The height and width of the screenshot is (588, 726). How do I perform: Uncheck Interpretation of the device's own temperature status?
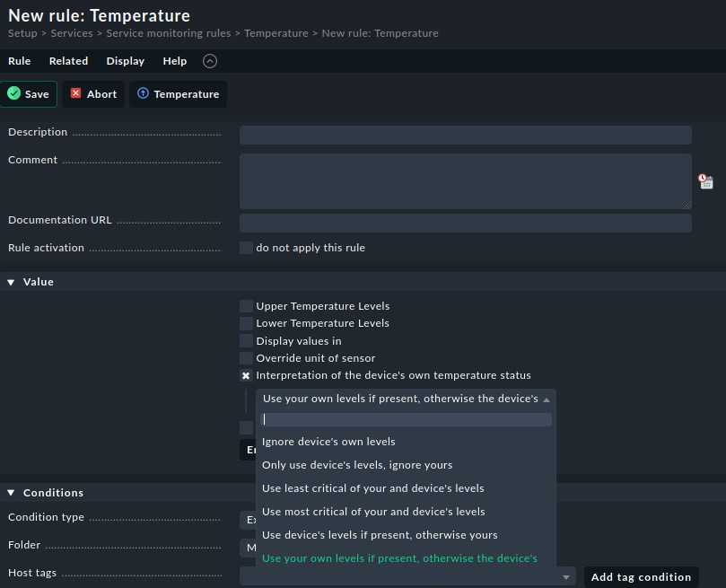246,375
